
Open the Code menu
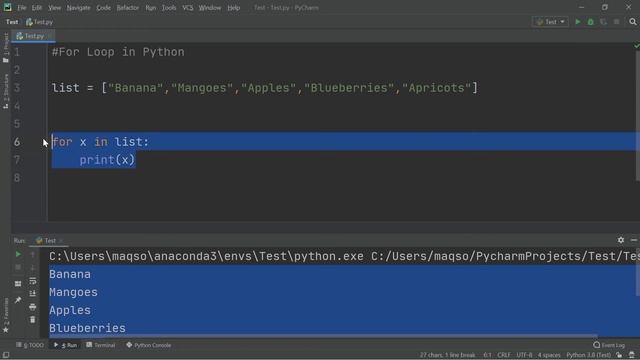[x=103, y=8]
